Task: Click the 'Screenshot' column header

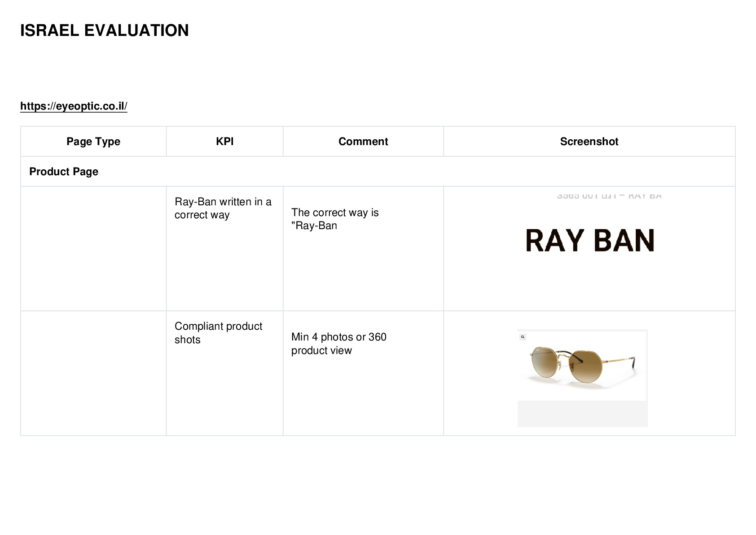Action: (589, 141)
